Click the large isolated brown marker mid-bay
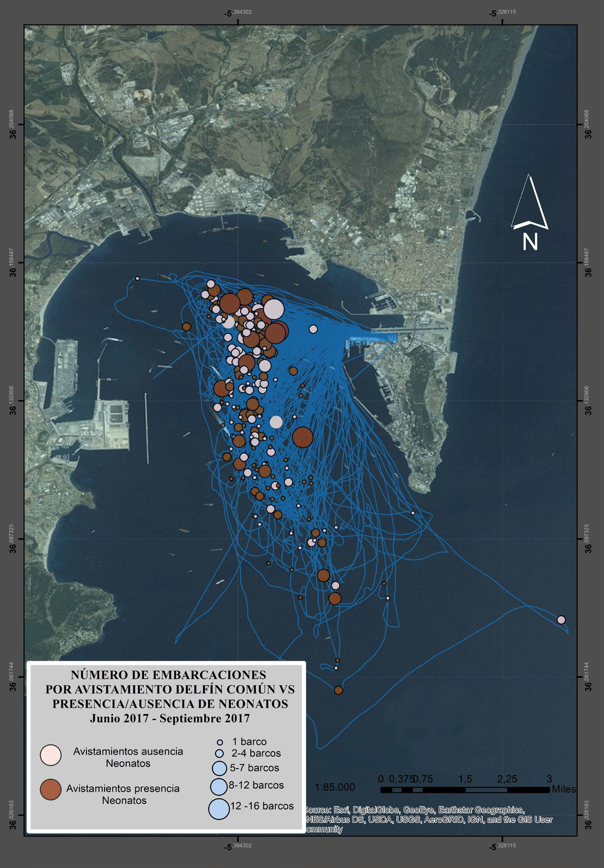The width and height of the screenshot is (604, 868). (x=303, y=437)
